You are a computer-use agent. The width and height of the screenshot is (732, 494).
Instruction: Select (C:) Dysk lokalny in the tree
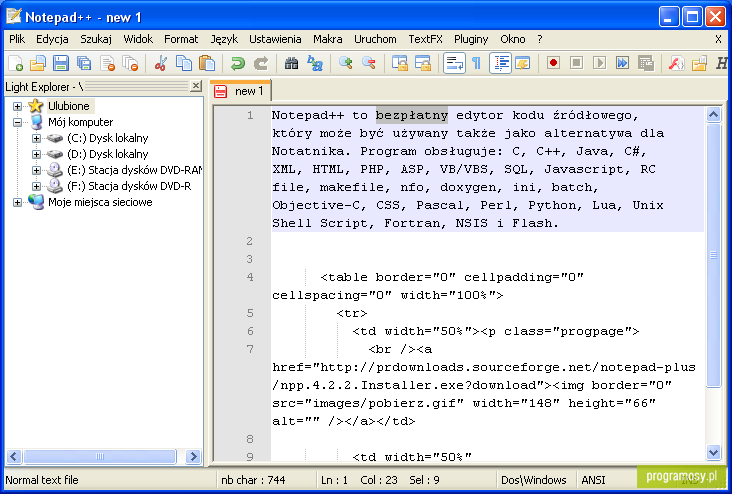tap(107, 138)
